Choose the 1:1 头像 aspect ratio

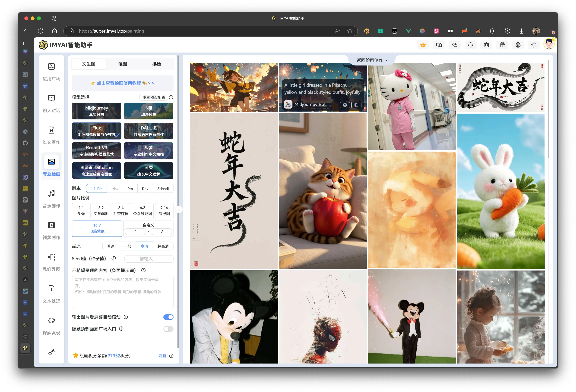point(81,211)
